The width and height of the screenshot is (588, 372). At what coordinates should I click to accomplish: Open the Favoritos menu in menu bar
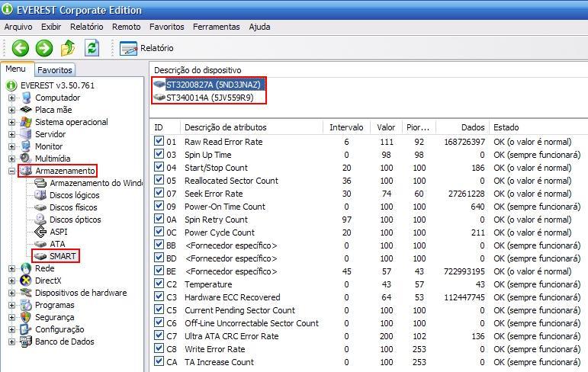point(167,27)
